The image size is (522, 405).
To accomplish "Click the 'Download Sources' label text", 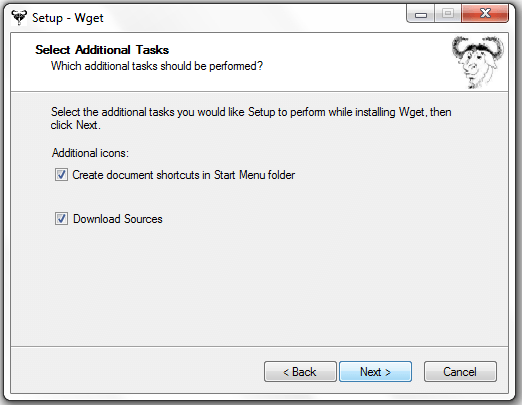I will click(118, 219).
